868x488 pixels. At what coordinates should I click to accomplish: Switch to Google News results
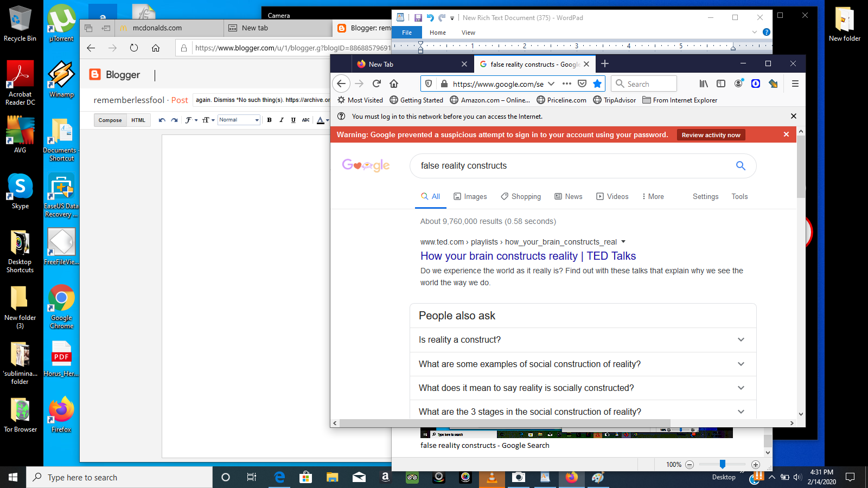[569, 196]
